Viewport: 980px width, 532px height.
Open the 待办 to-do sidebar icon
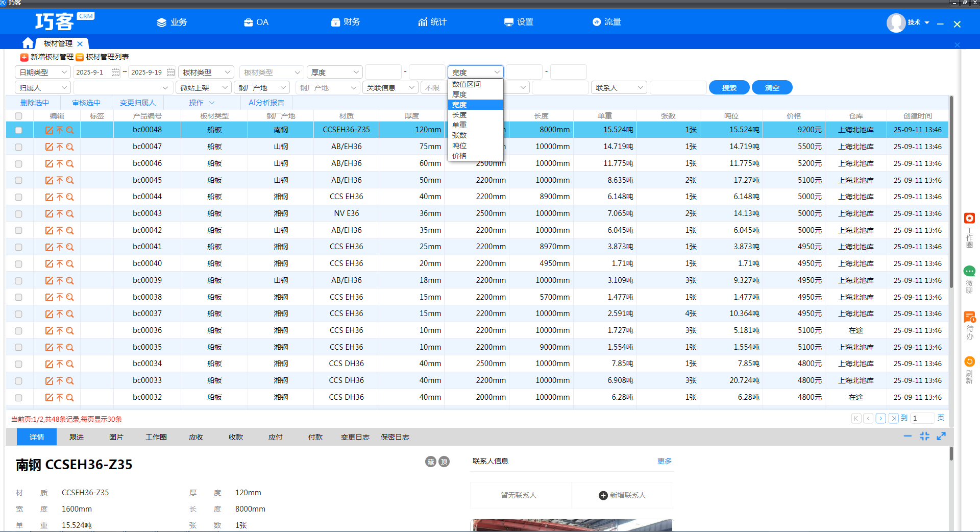coord(969,317)
